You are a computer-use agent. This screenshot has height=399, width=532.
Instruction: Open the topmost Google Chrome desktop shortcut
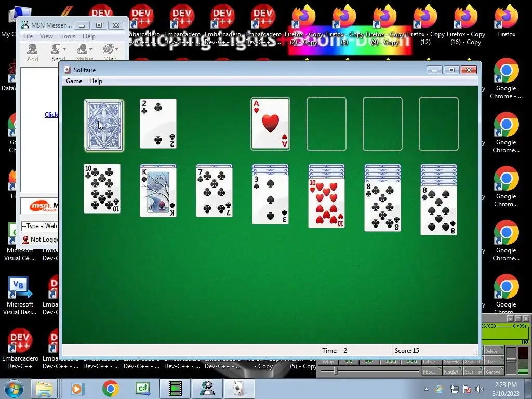506,79
